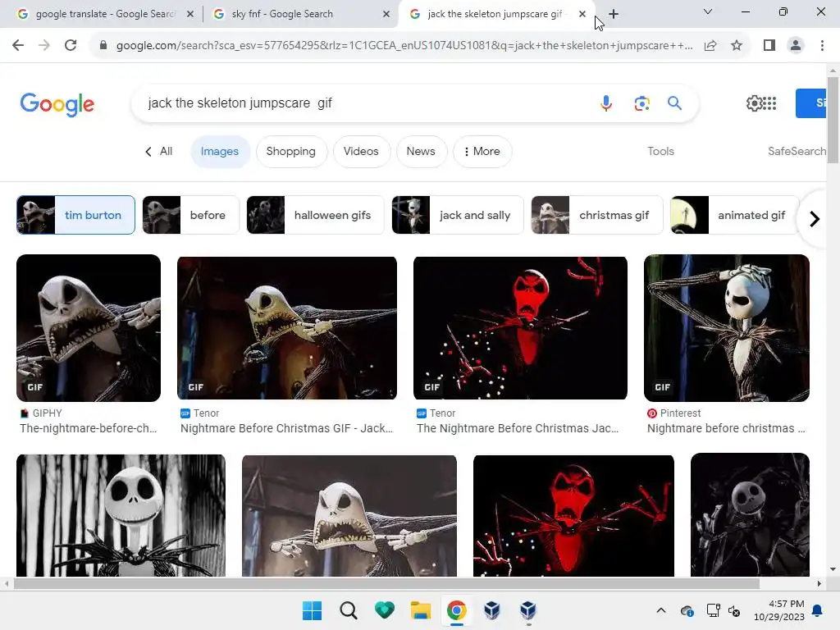Open File Explorer from taskbar
840x630 pixels.
coord(421,610)
